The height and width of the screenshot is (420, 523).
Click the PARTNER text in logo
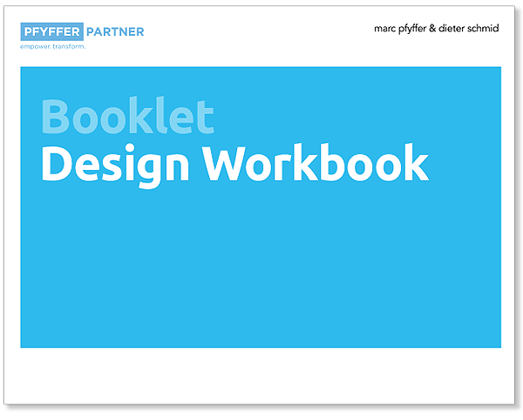tap(116, 32)
